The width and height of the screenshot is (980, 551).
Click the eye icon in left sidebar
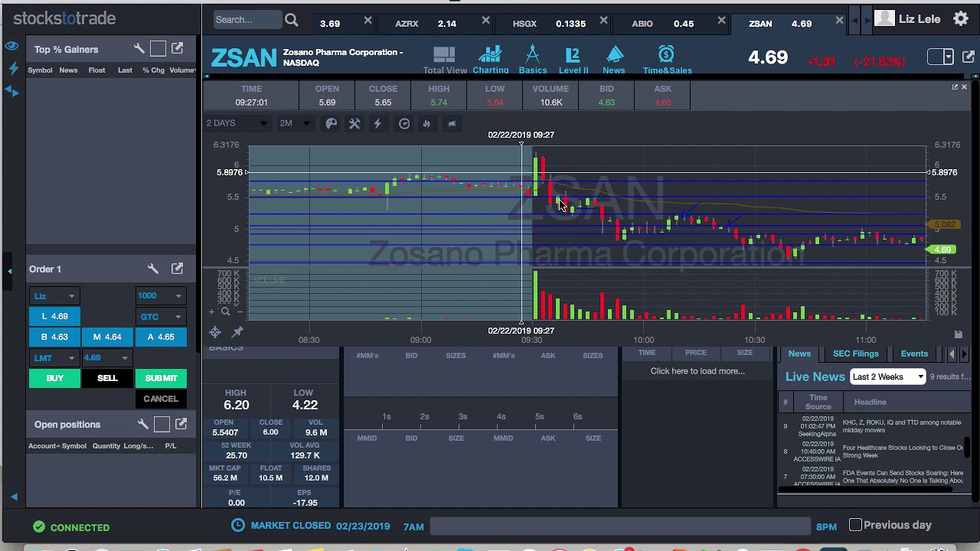(11, 47)
